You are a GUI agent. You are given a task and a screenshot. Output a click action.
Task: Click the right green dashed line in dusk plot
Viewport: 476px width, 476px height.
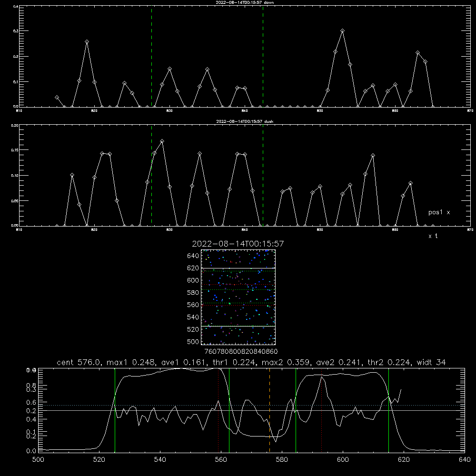(263, 175)
